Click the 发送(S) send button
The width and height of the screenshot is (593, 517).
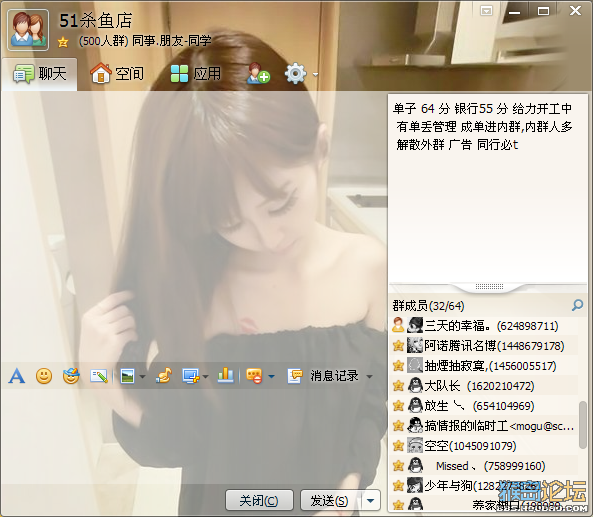[x=329, y=501]
